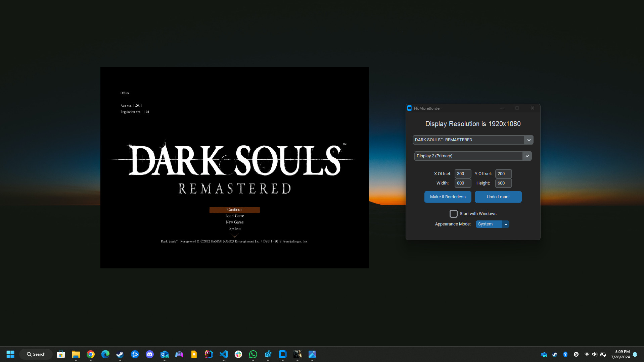Click the X Offset input field
Viewport: 644px width, 362px height.
point(462,174)
